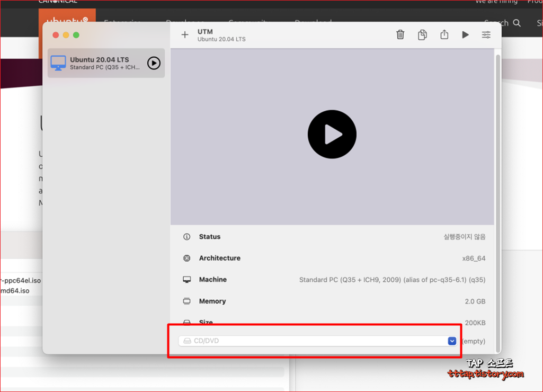Click the Architecture chip icon
This screenshot has height=392, width=543.
[x=186, y=259]
